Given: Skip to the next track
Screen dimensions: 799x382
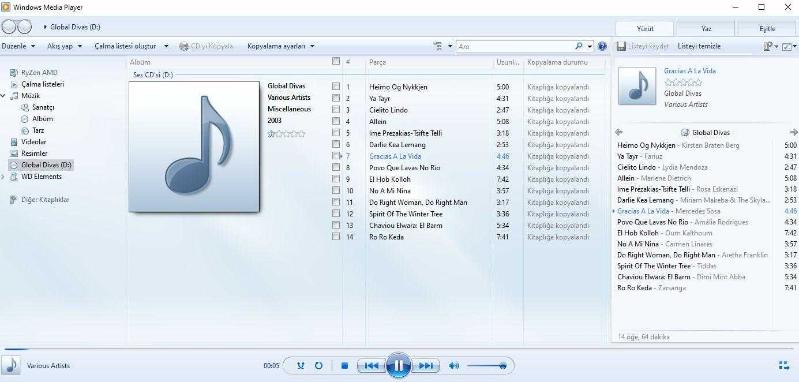Looking at the screenshot, I should [x=425, y=366].
